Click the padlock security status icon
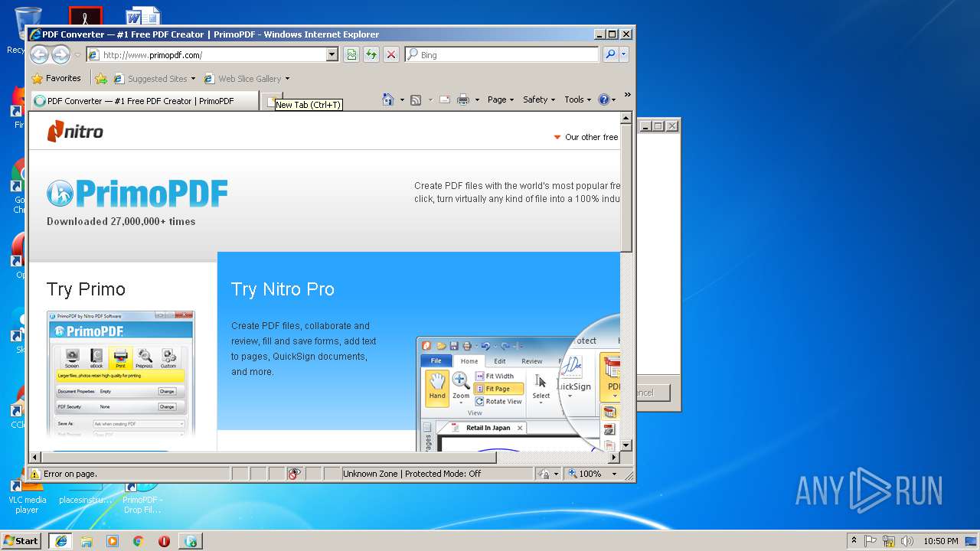The image size is (980, 551). point(543,474)
